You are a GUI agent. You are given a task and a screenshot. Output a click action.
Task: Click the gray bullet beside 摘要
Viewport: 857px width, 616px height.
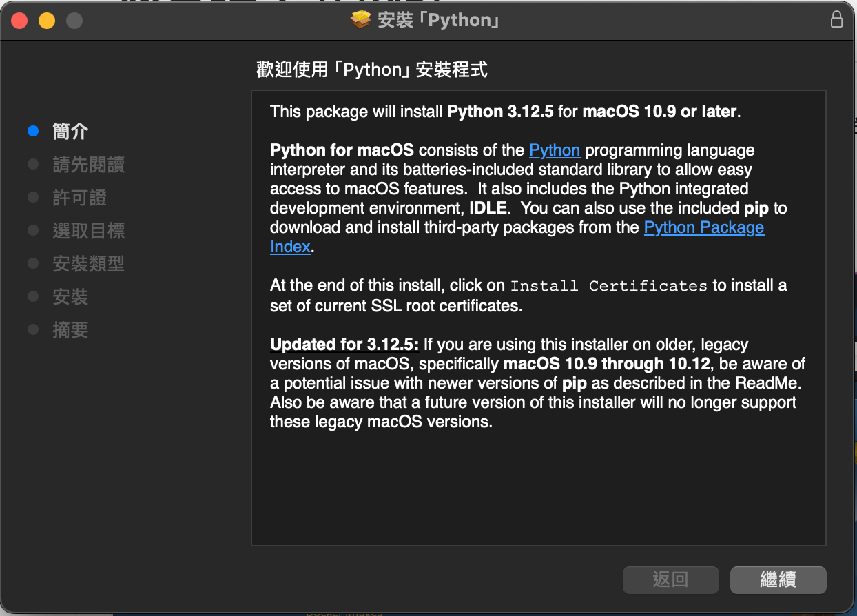click(32, 330)
